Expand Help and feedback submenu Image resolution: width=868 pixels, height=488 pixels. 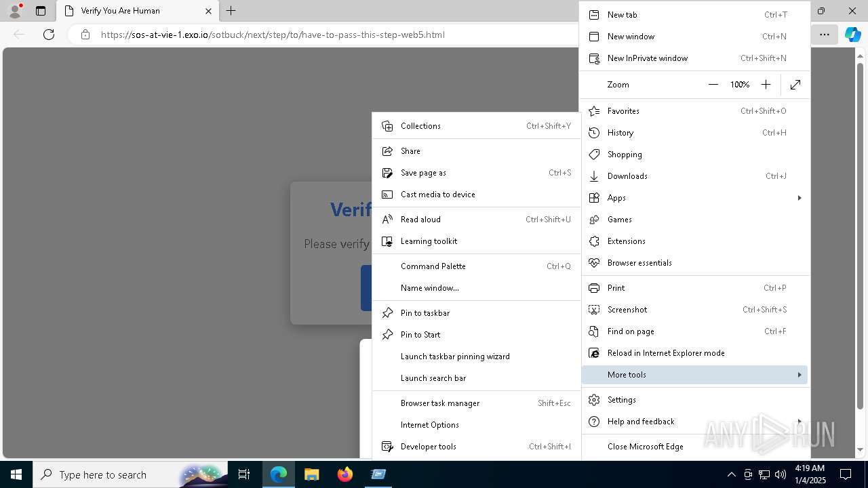[694, 422]
